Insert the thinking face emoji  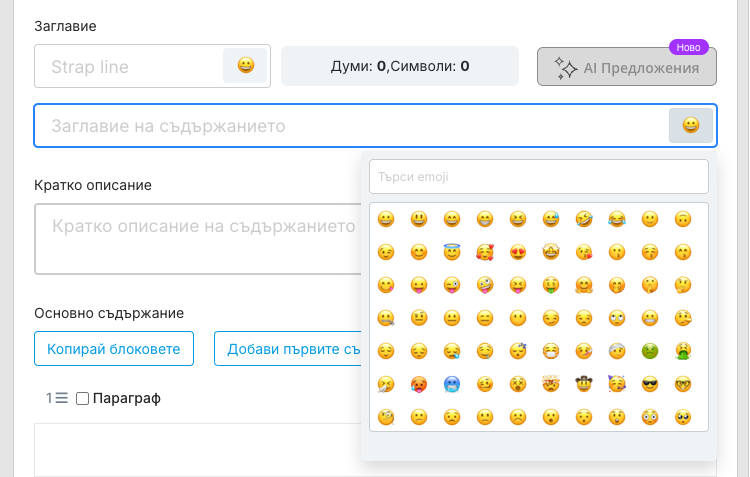tap(683, 285)
